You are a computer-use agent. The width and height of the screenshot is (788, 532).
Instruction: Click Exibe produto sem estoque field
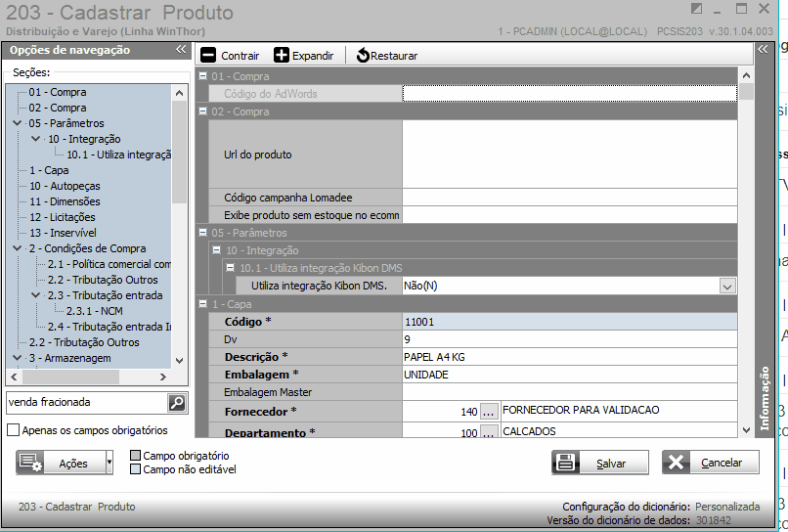[569, 215]
